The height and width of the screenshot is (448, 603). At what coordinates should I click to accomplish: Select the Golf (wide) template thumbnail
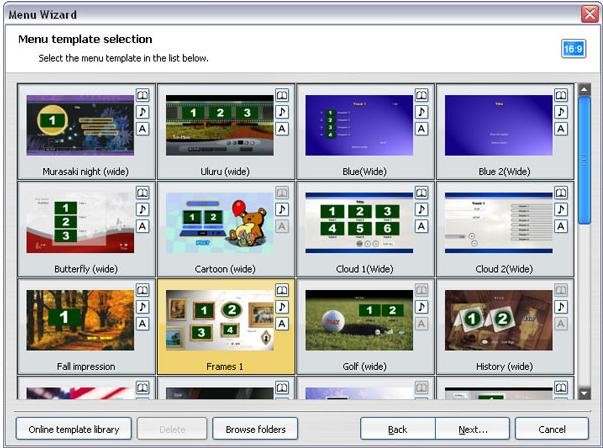pyautogui.click(x=359, y=322)
